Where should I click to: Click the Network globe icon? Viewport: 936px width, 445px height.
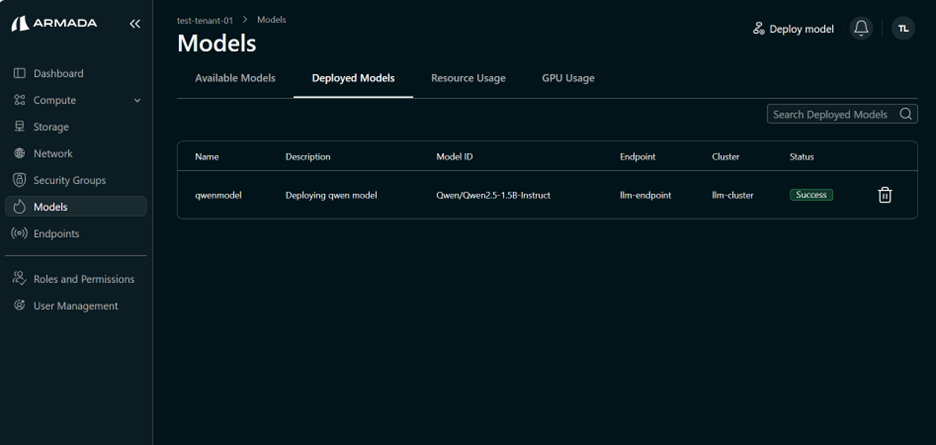[x=19, y=154]
